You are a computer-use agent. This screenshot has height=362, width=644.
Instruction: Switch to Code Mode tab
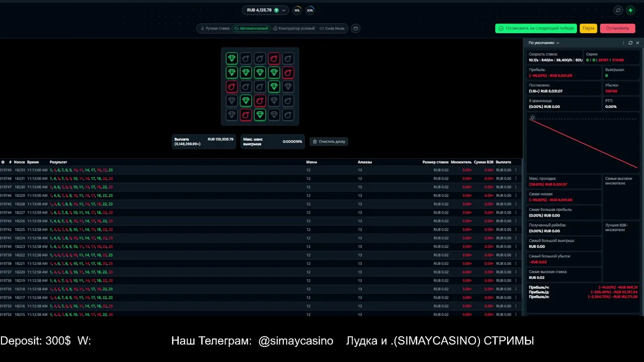[332, 29]
